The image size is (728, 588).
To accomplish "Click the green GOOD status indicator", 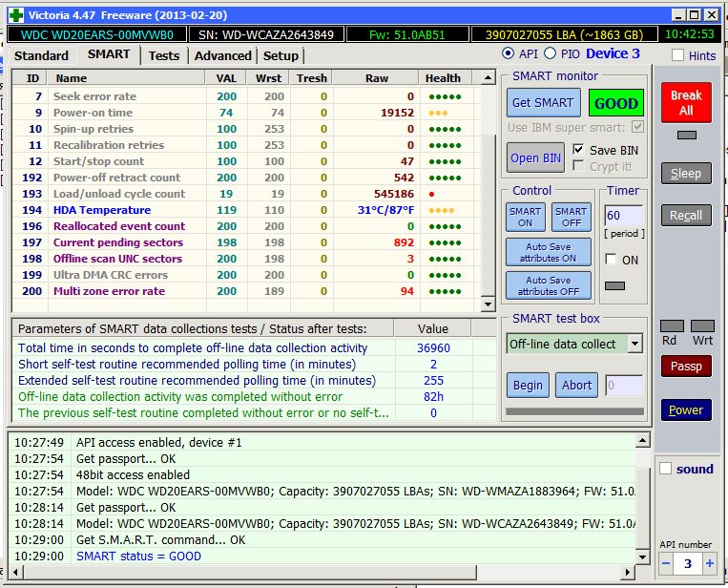I will click(x=616, y=103).
